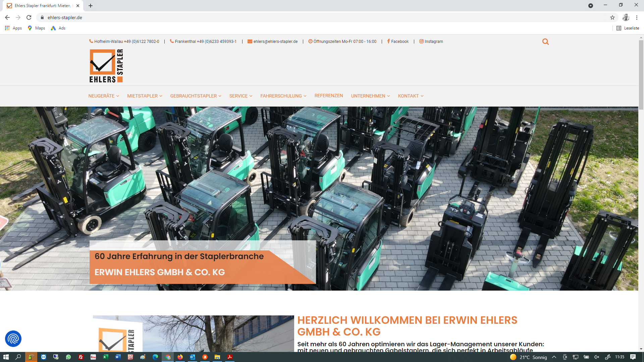Open the tab search dropdown in title bar

(x=591, y=6)
